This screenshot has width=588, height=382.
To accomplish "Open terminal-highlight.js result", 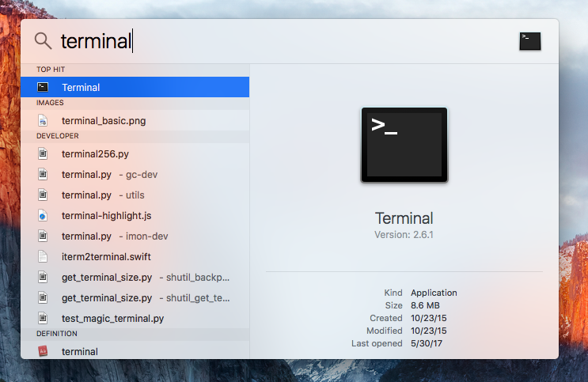I will pos(135,216).
